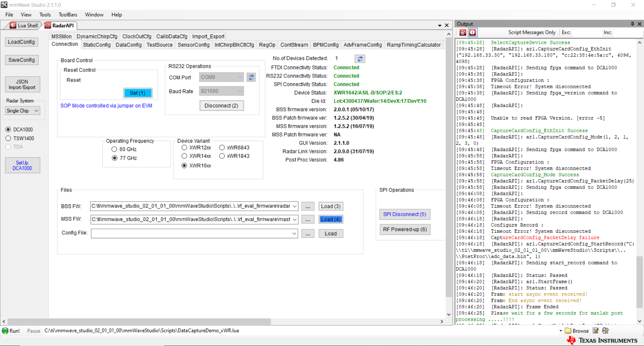Viewport: 644px width, 346px height.
Task: Select device variant XWR14xx
Action: [x=184, y=156]
